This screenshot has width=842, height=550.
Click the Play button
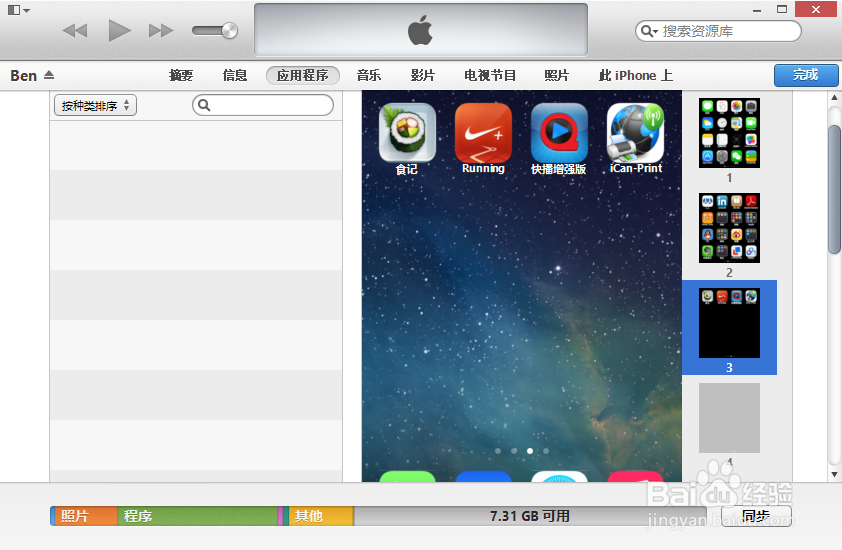(119, 30)
